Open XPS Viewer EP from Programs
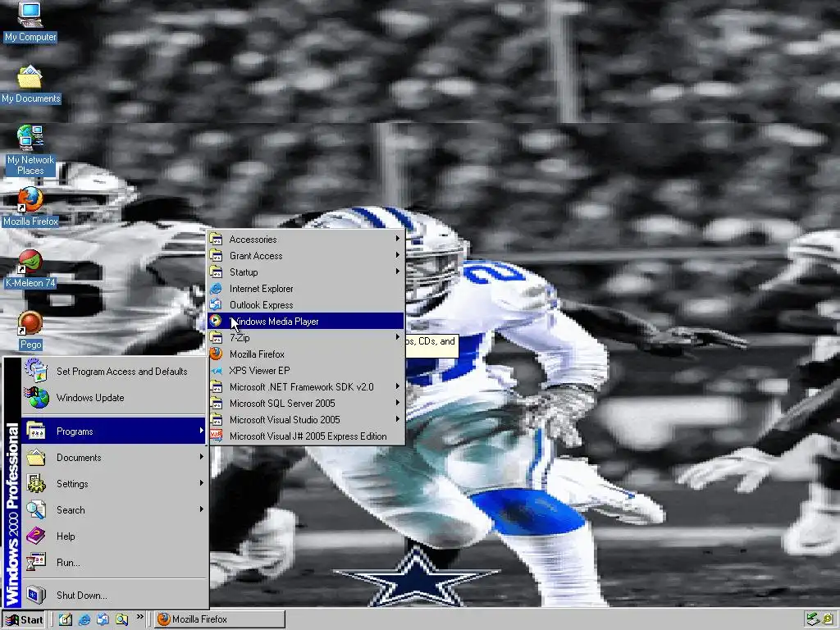 tap(306, 371)
